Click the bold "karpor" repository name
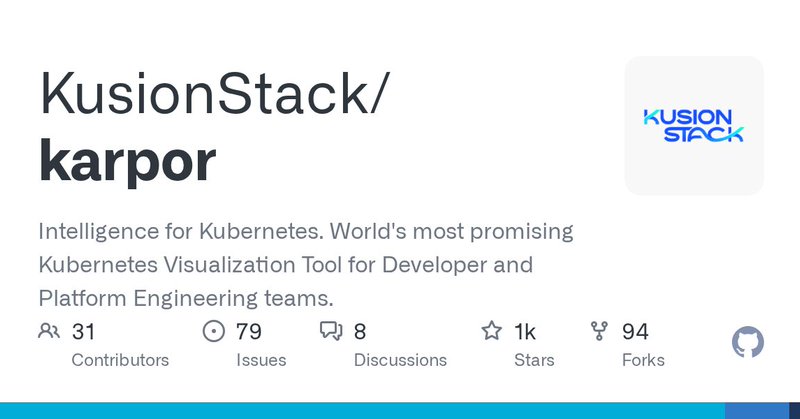The height and width of the screenshot is (419, 800). (x=128, y=161)
